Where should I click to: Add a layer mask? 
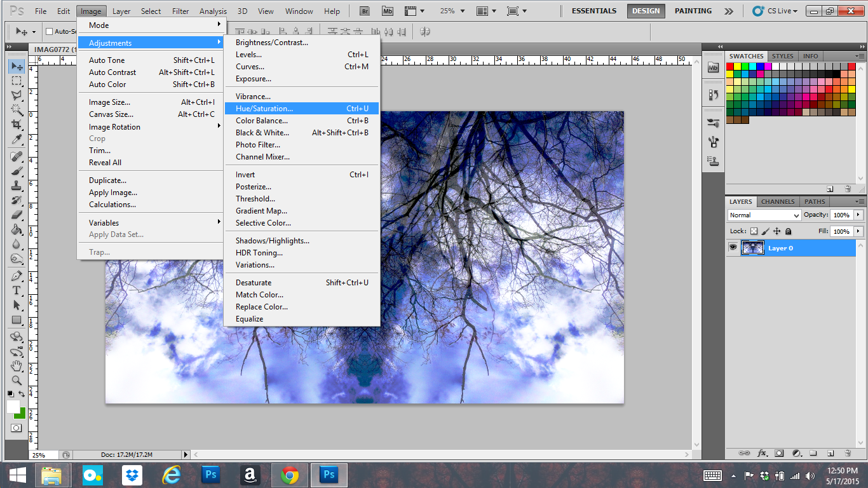coord(780,453)
